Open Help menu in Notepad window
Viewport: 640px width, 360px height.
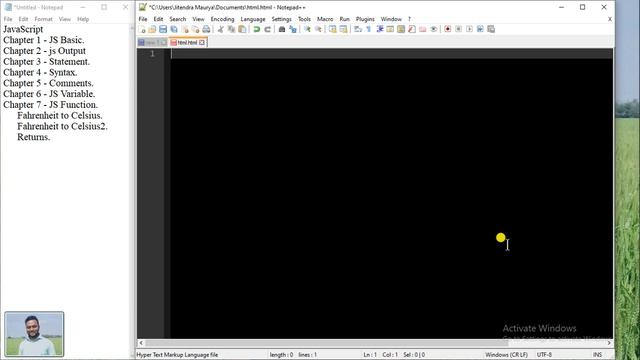(83, 19)
